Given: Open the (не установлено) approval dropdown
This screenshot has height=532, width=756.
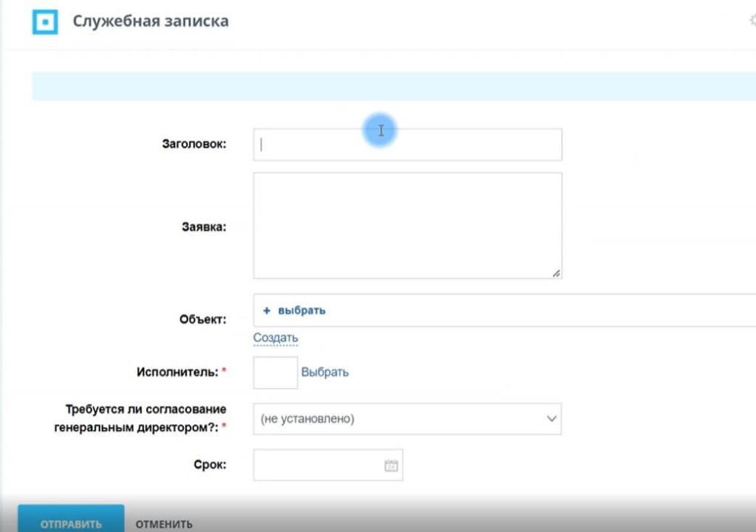Looking at the screenshot, I should [408, 418].
